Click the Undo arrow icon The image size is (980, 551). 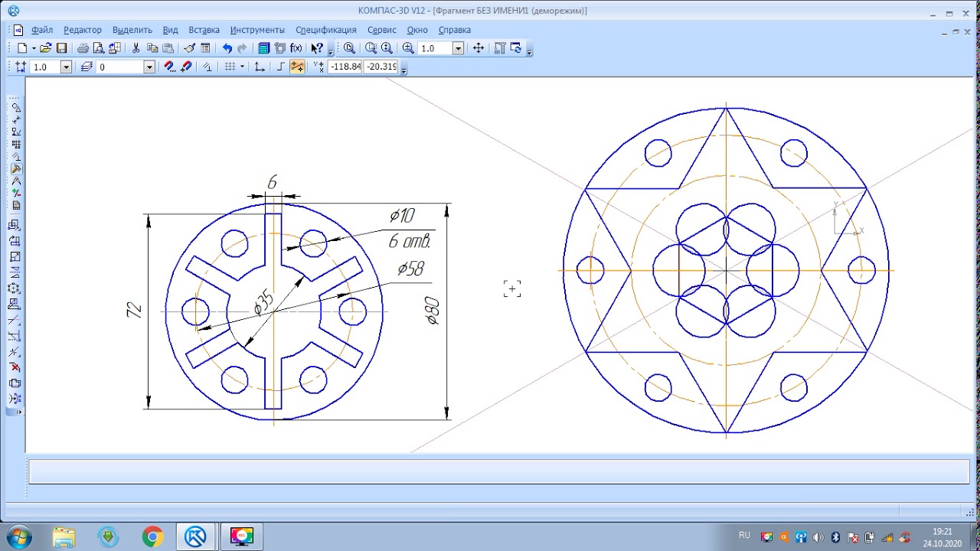point(227,48)
